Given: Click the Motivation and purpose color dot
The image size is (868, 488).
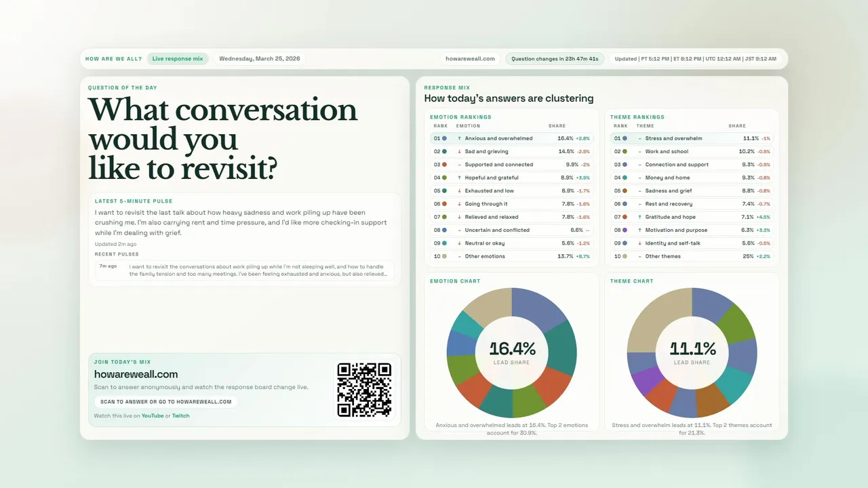Looking at the screenshot, I should 625,230.
